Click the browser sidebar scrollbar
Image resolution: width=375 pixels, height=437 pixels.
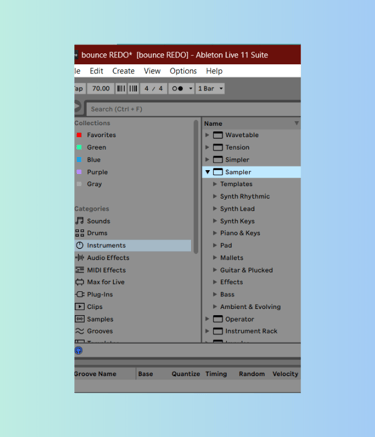196,187
